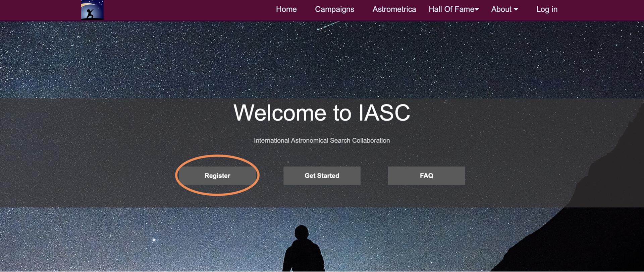Image resolution: width=644 pixels, height=272 pixels.
Task: Open the Home nav link
Action: point(286,9)
